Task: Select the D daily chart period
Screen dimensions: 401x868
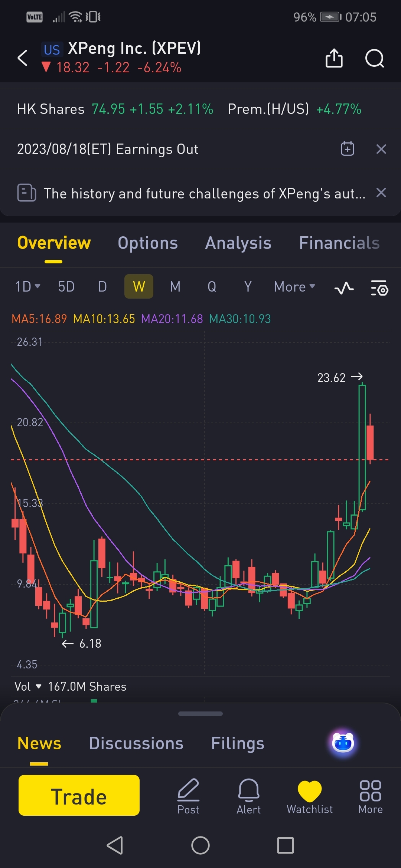Action: coord(102,287)
